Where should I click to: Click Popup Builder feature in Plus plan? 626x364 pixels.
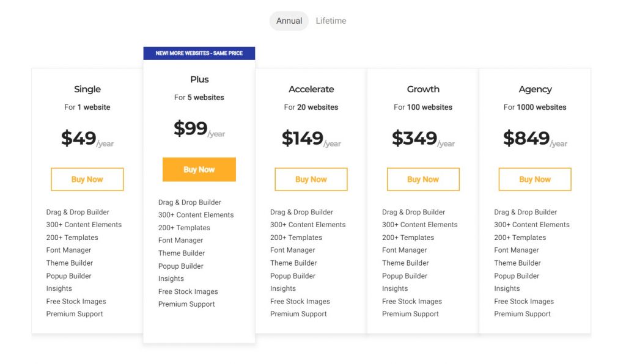pos(181,266)
